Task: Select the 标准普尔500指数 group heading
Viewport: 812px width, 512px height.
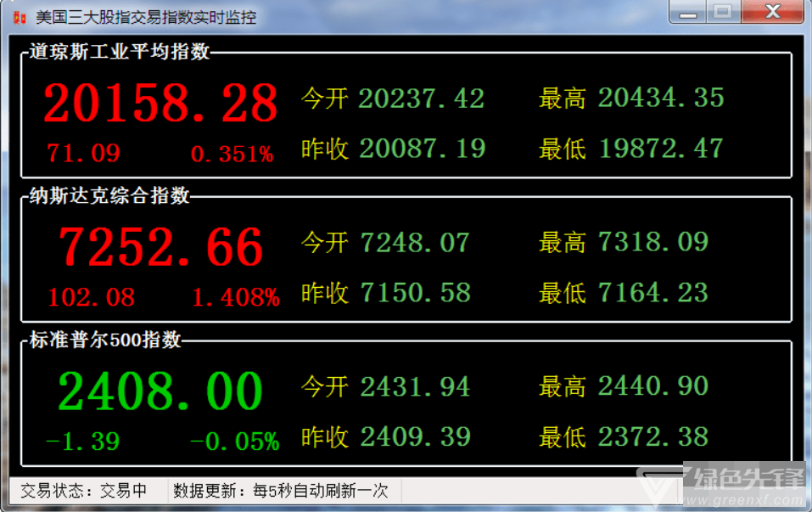Action: (x=105, y=340)
